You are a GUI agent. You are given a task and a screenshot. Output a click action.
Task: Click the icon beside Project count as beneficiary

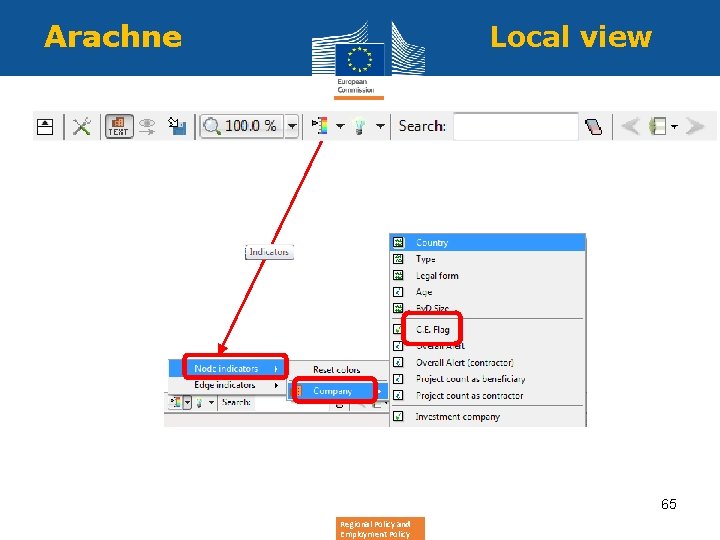(x=398, y=379)
